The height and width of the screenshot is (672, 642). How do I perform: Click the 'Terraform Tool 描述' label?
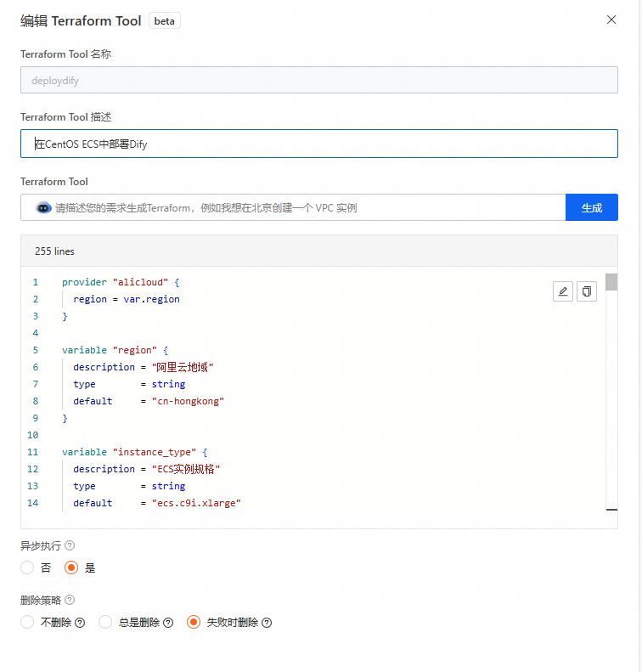(x=65, y=117)
